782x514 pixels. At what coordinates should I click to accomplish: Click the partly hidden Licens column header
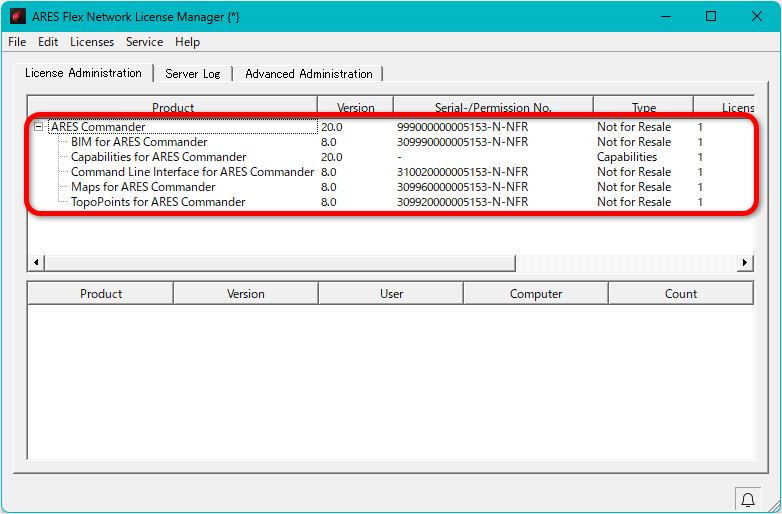point(724,107)
